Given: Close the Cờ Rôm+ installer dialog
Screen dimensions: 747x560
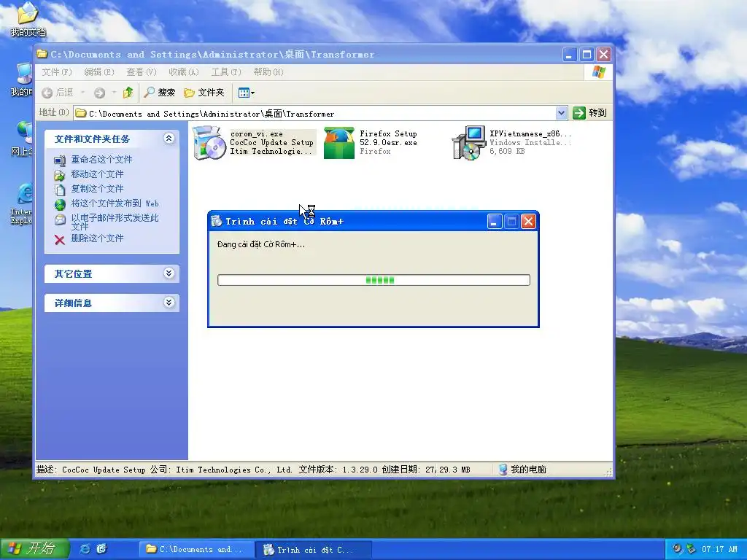Looking at the screenshot, I should coord(528,222).
